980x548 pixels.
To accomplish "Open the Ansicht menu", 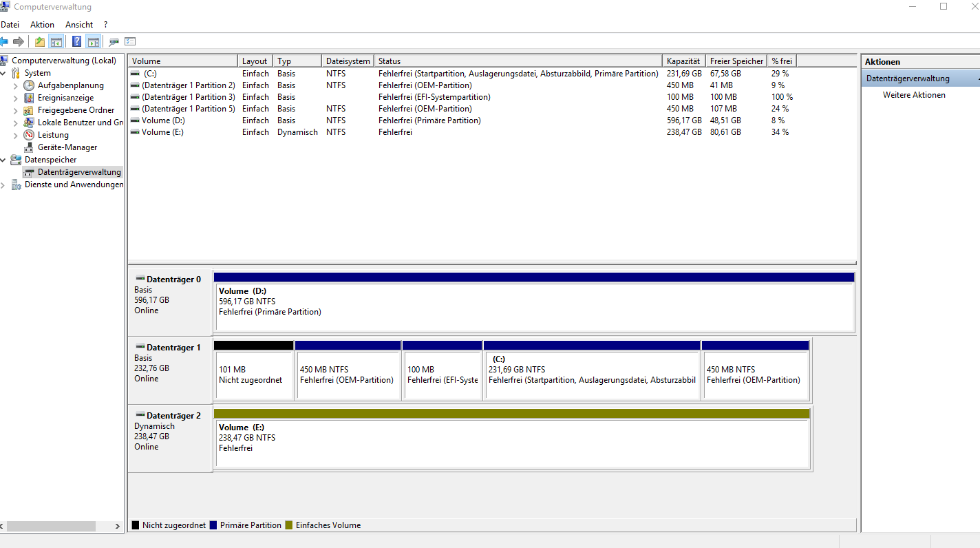I will [x=79, y=25].
